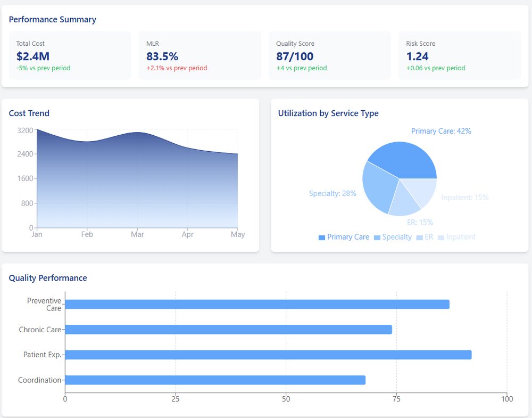Click the Cost Trend heading

[x=29, y=113]
